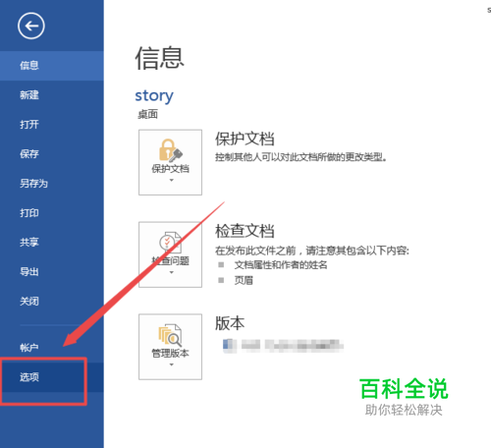Click 关闭 to close the document

point(52,302)
